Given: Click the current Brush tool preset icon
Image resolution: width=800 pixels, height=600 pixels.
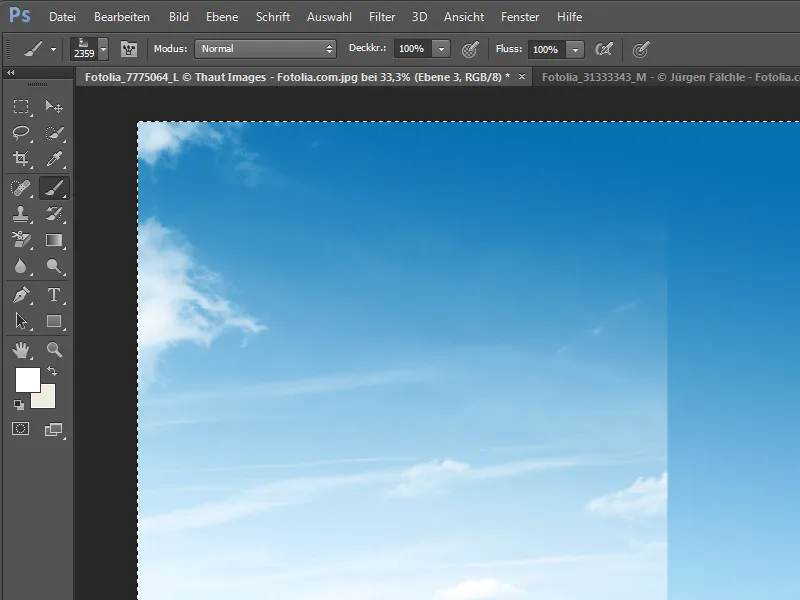Looking at the screenshot, I should 33,49.
